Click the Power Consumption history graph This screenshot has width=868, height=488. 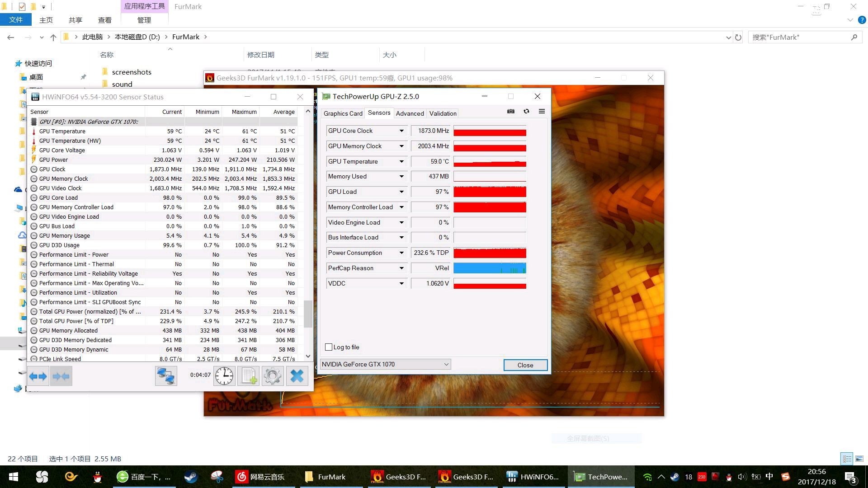point(490,253)
